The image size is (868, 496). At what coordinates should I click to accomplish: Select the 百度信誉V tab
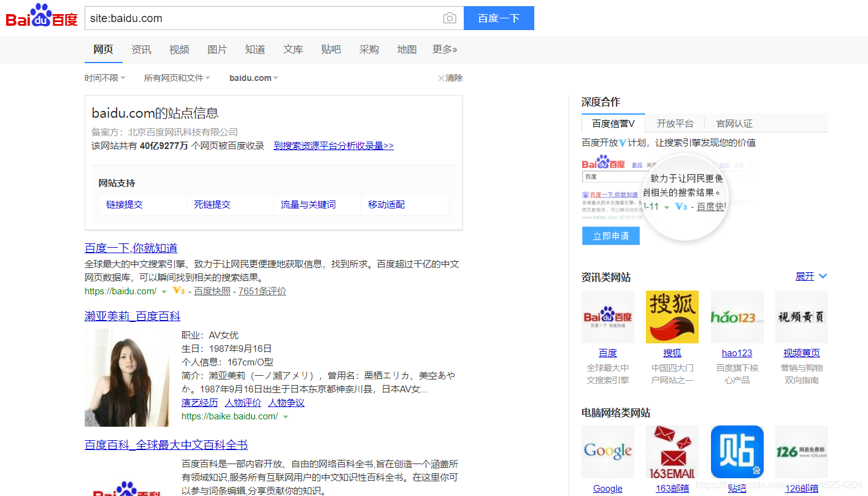click(x=613, y=123)
